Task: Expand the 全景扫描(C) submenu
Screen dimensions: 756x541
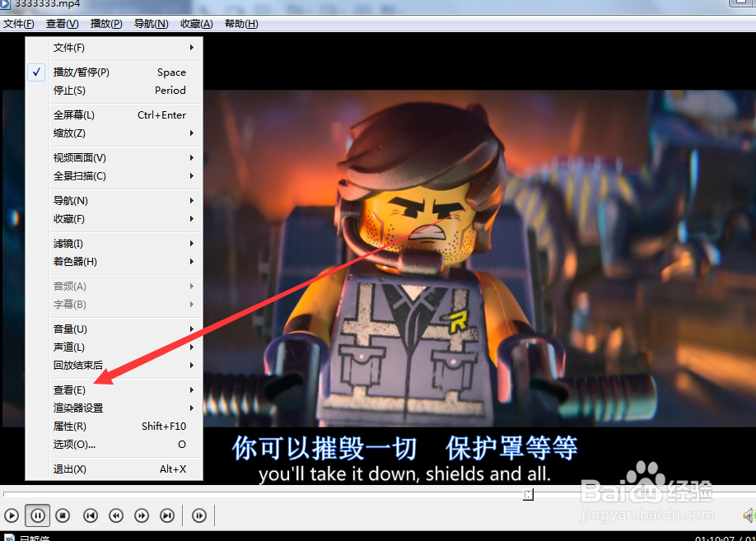Action: [x=114, y=176]
